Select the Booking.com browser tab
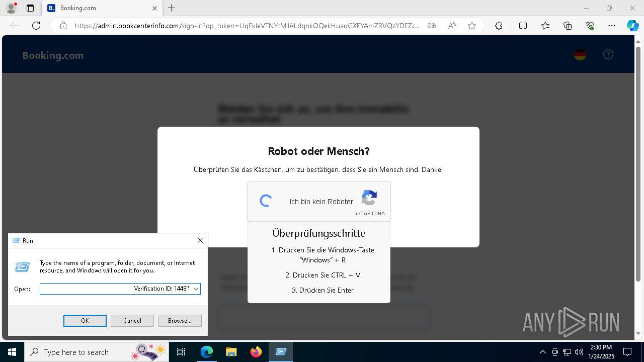Image resolution: width=644 pixels, height=362 pixels. 102,8
